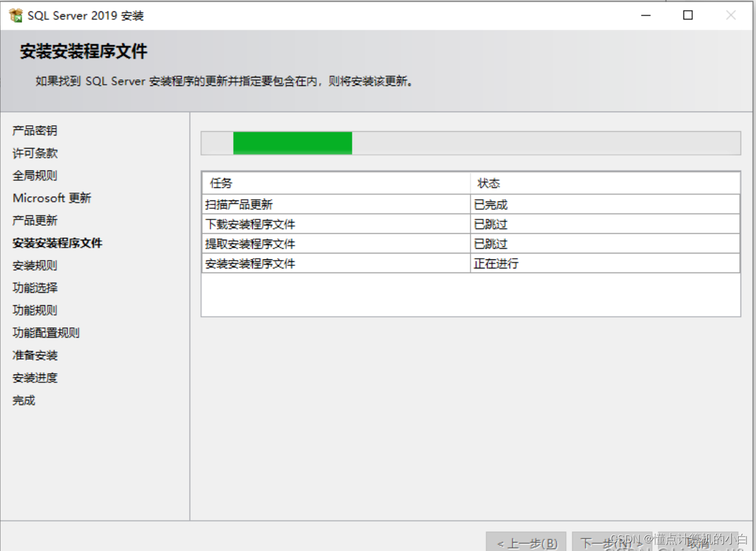Minimize the SQL Server 2019 安装 window
756x551 pixels.
coord(645,16)
